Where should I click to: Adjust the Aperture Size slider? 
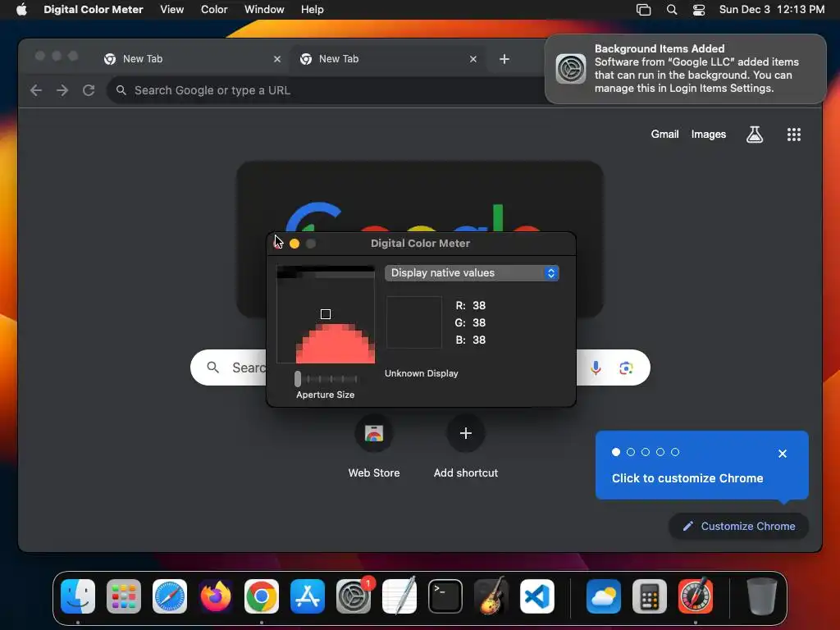(326, 379)
